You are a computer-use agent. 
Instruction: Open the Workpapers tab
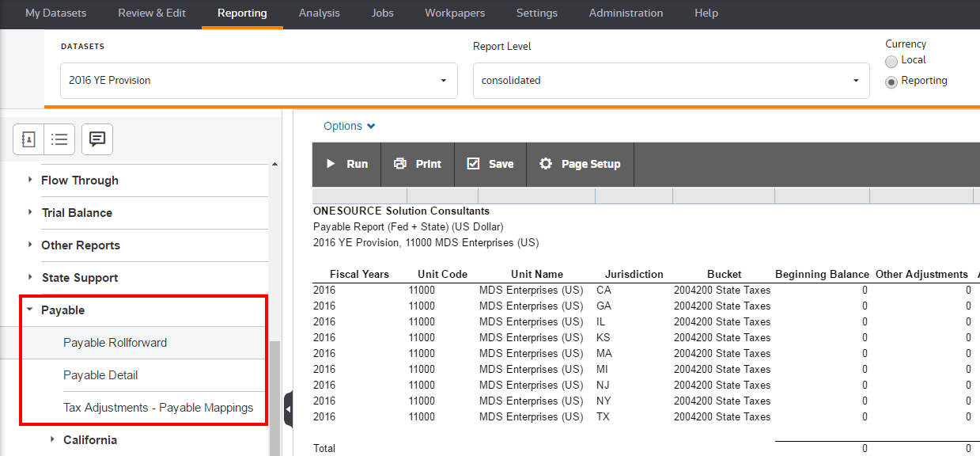tap(455, 13)
